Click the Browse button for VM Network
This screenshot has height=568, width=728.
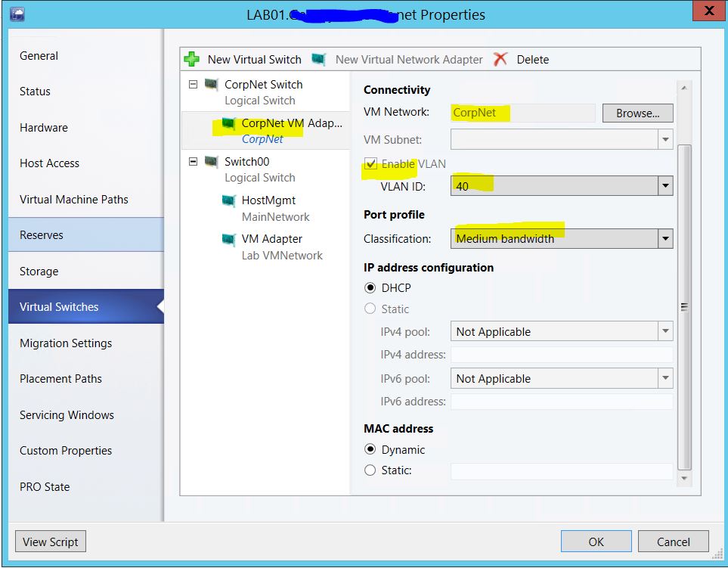click(637, 113)
